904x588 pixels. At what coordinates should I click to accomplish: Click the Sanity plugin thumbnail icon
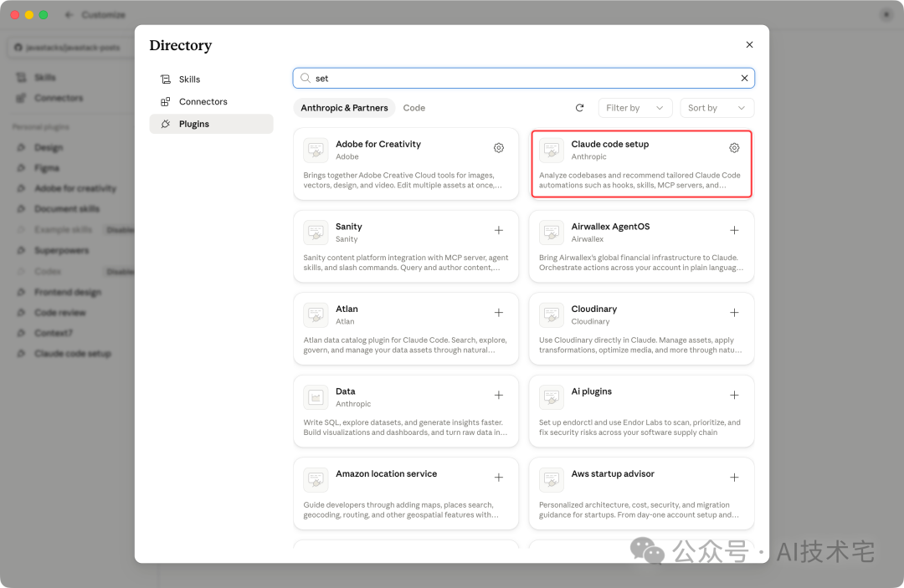tap(316, 233)
